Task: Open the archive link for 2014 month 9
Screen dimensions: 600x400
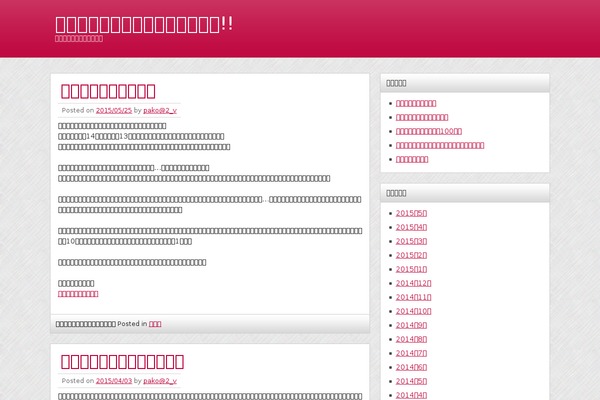Action: coord(411,325)
